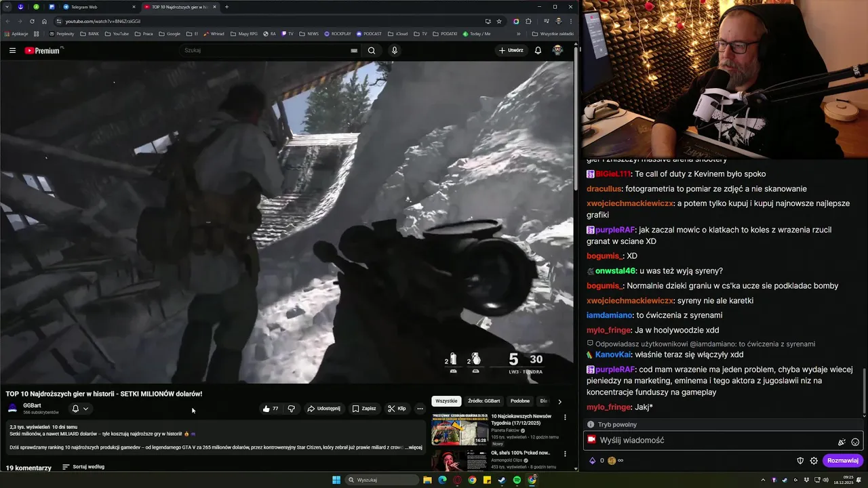Click the YouTube Premium logo

pos(43,51)
